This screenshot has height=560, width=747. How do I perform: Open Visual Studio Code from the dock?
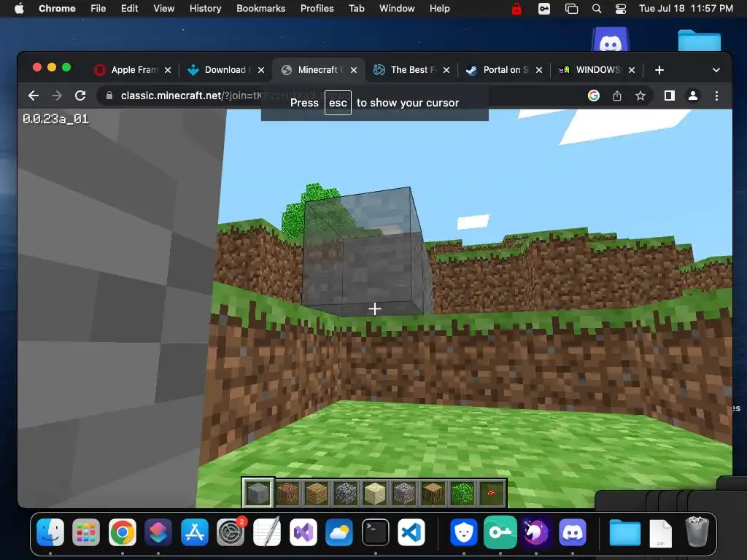(x=411, y=532)
